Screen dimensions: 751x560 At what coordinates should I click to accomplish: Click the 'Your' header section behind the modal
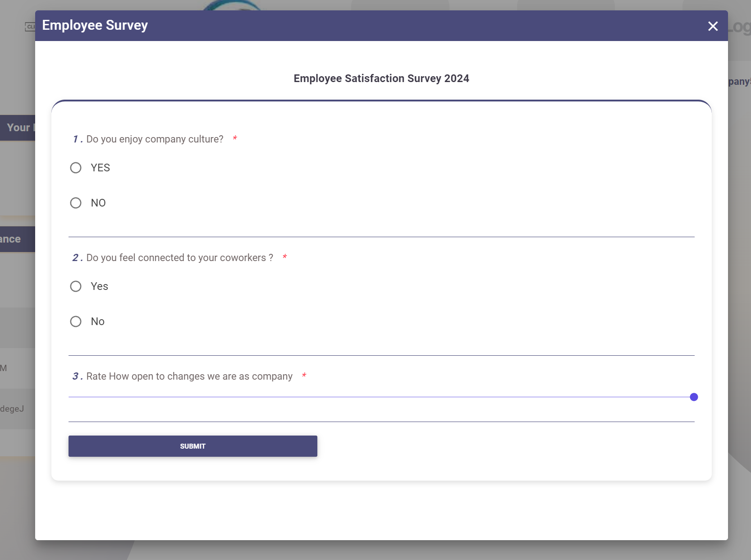(x=18, y=128)
